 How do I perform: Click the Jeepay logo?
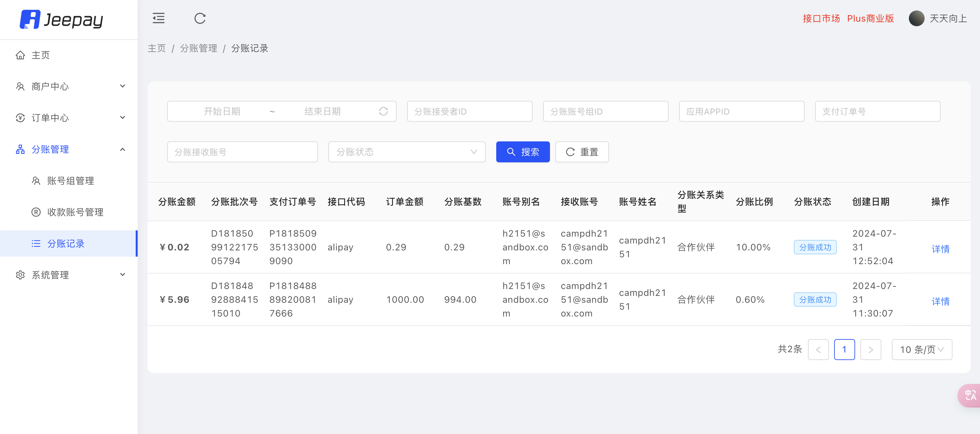(62, 19)
